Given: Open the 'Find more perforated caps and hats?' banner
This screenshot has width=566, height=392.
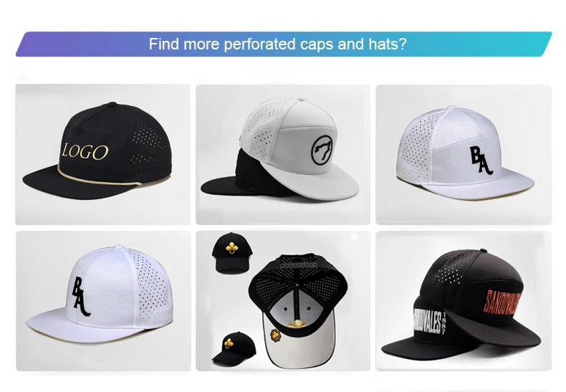Looking at the screenshot, I should pos(284,44).
